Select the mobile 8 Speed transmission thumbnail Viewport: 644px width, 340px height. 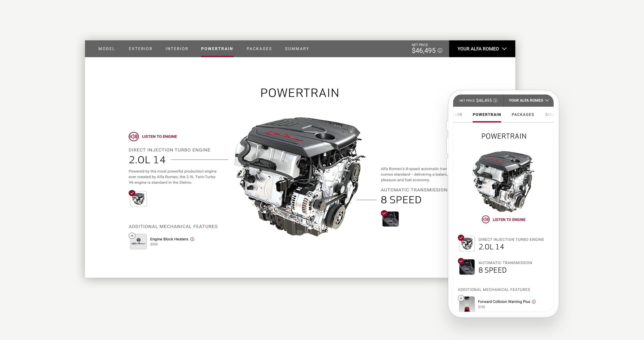point(467,267)
